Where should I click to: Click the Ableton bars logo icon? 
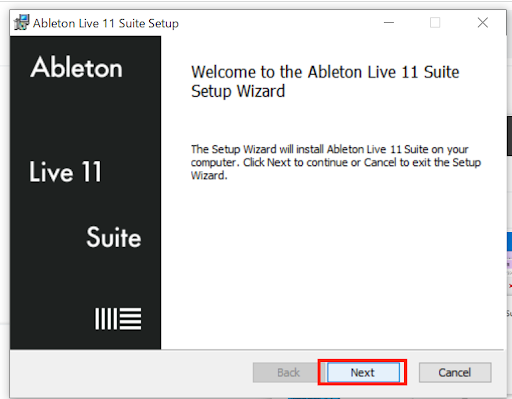point(118,319)
